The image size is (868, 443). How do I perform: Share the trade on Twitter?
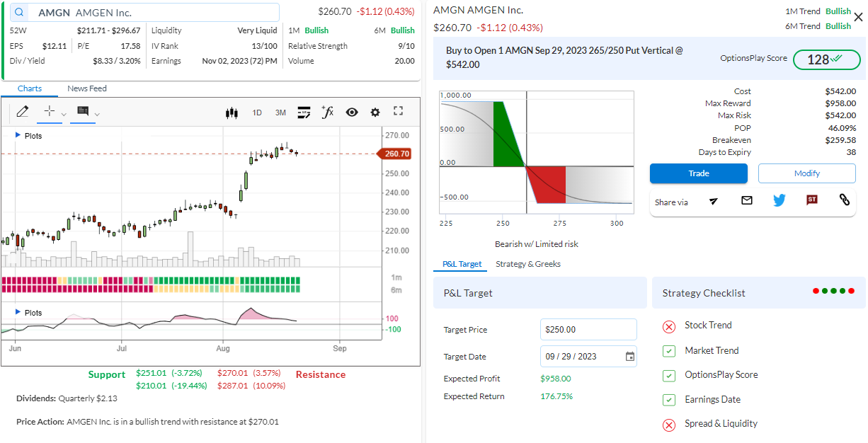tap(780, 200)
